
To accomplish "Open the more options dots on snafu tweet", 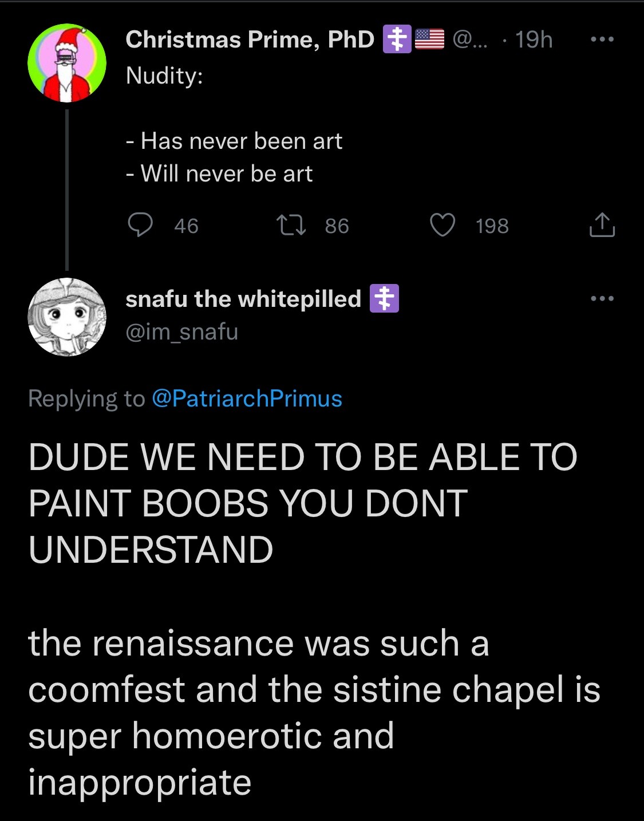I will coord(602,298).
